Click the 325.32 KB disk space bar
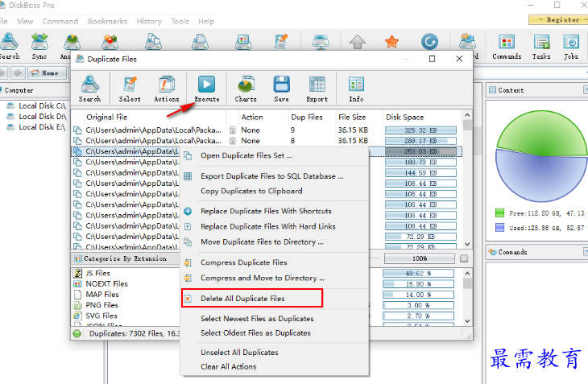The width and height of the screenshot is (588, 384). (x=420, y=130)
